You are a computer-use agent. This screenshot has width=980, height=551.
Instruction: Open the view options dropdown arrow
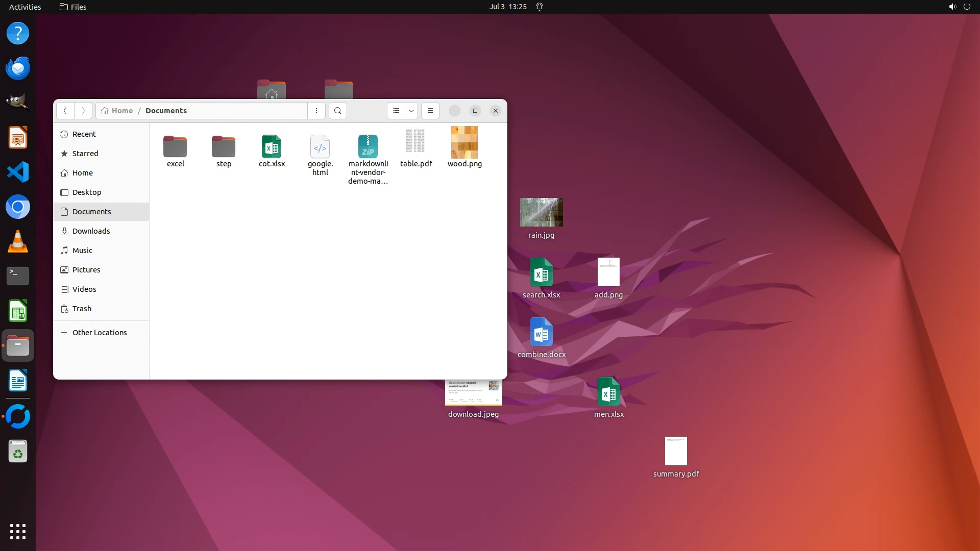coord(411,111)
